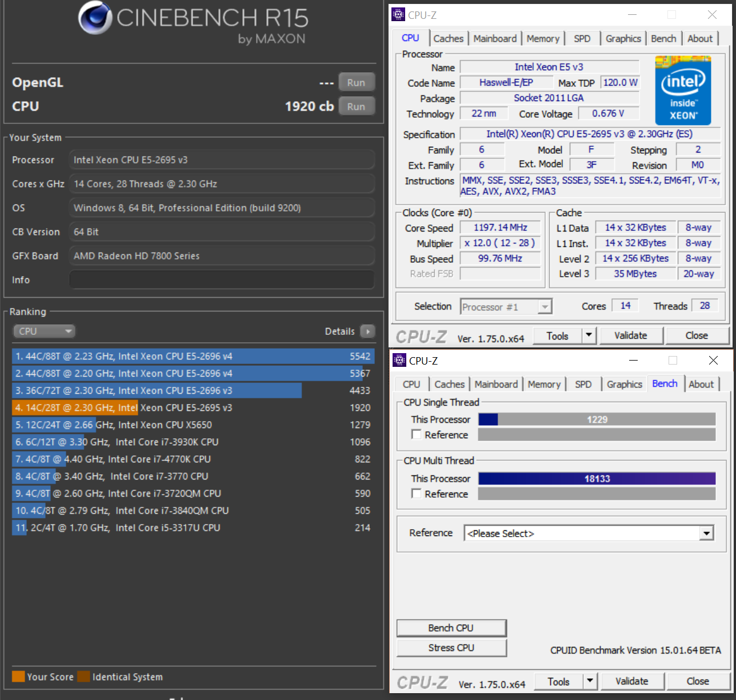
Task: Go to Bench tab in top CPU-Z window
Action: pyautogui.click(x=663, y=39)
